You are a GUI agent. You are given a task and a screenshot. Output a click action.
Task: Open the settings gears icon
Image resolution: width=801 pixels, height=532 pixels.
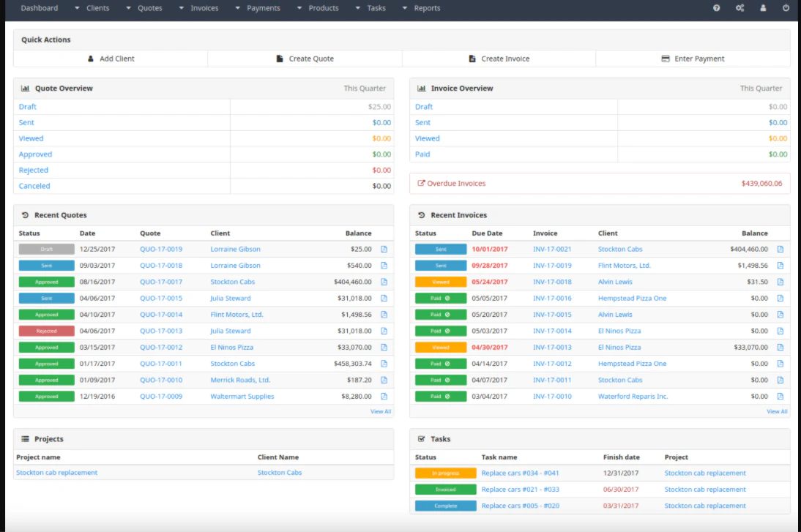739,8
